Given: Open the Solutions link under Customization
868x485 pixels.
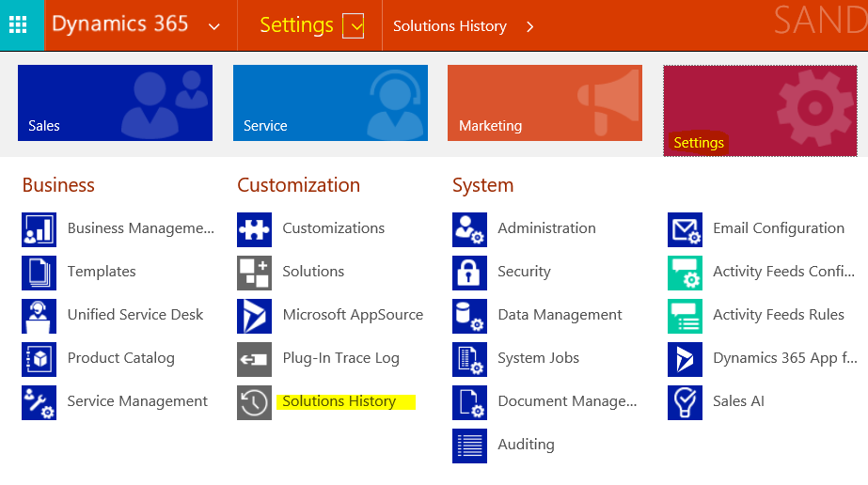Looking at the screenshot, I should tap(313, 272).
